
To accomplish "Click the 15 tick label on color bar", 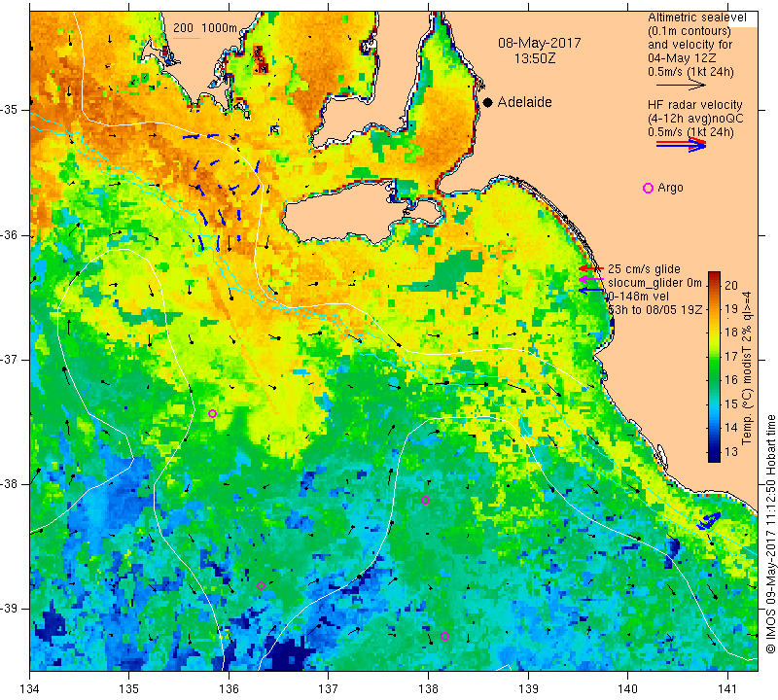I will pyautogui.click(x=731, y=403).
